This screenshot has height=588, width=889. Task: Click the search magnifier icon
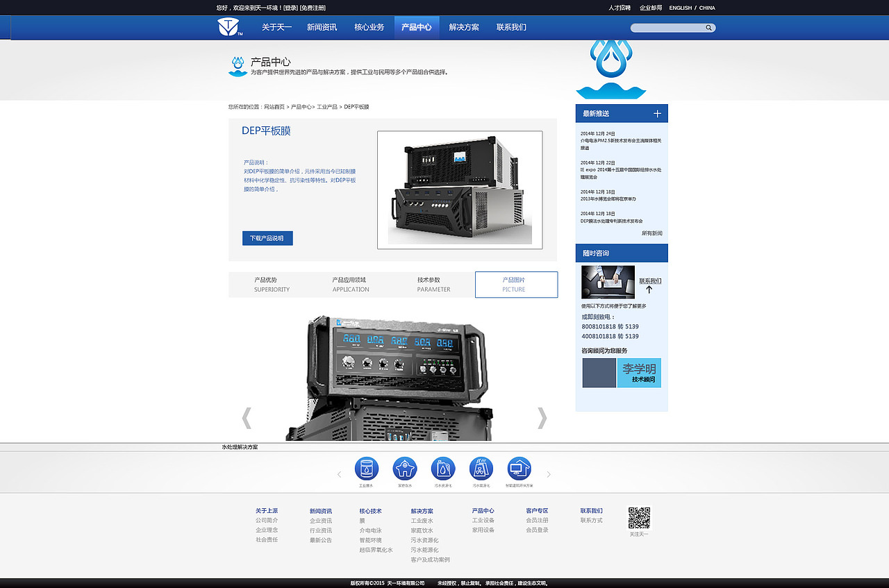point(708,28)
